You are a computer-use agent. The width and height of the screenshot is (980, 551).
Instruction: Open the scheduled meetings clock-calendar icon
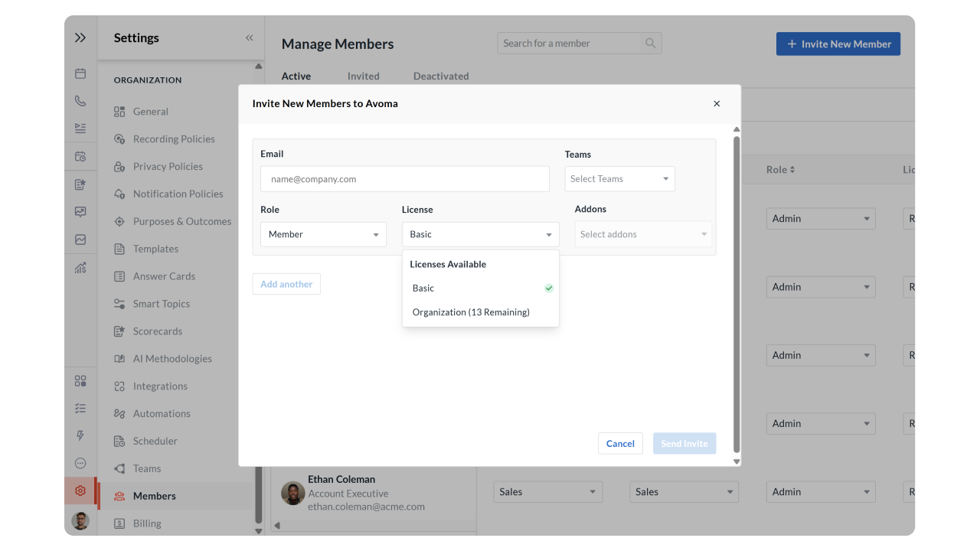point(80,156)
